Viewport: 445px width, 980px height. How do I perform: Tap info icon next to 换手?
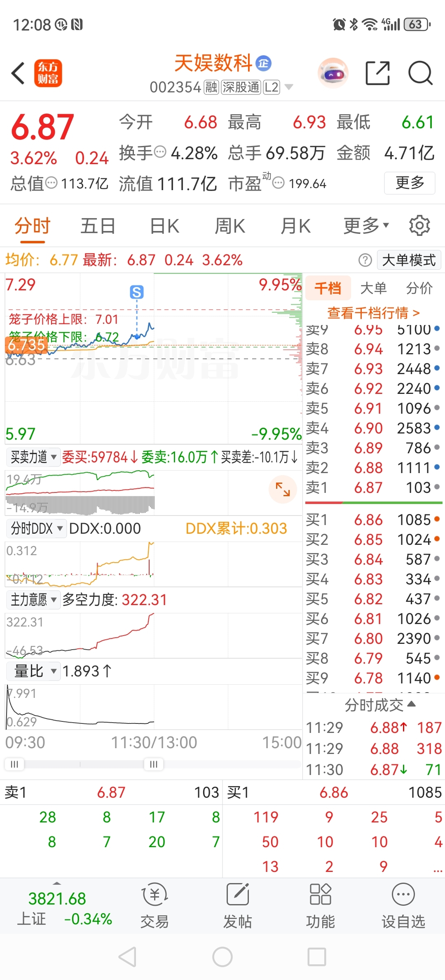coord(160,152)
